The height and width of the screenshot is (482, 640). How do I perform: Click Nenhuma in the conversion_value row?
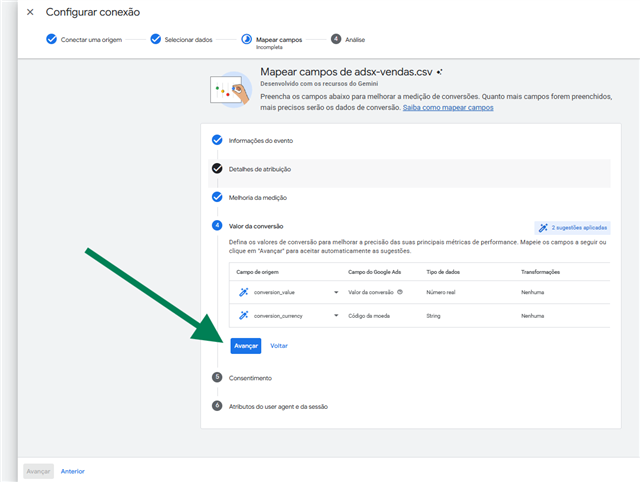coord(532,292)
